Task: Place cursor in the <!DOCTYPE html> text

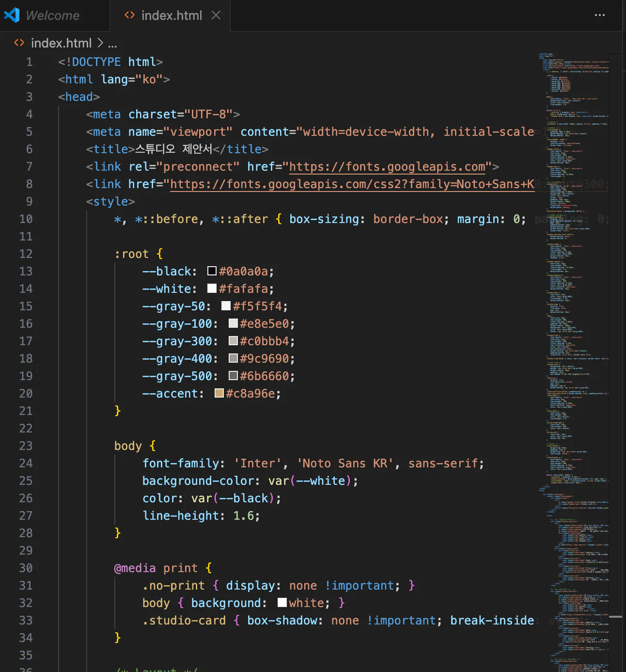Action: click(x=110, y=62)
